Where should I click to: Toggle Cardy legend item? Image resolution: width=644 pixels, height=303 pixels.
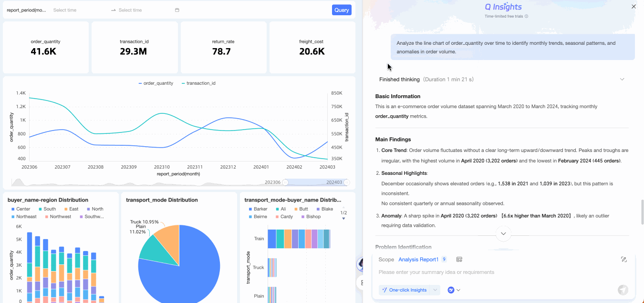tap(283, 217)
